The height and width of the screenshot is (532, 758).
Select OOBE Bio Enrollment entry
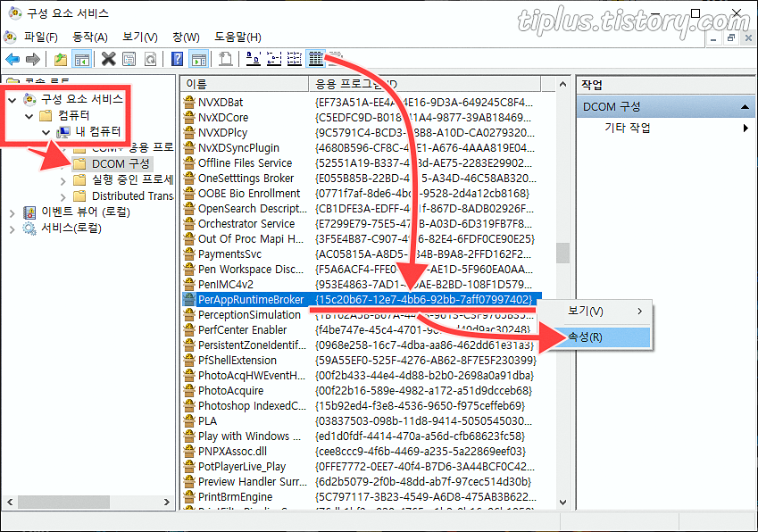(249, 194)
